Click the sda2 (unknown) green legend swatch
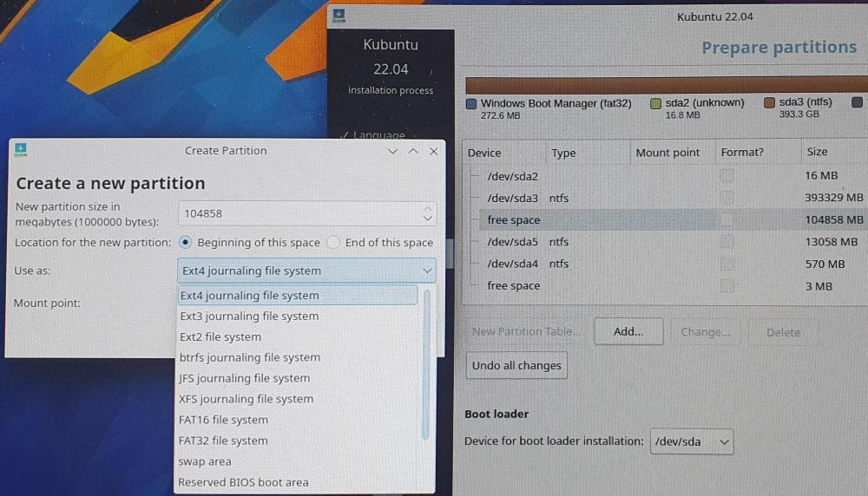The height and width of the screenshot is (496, 868). (655, 103)
